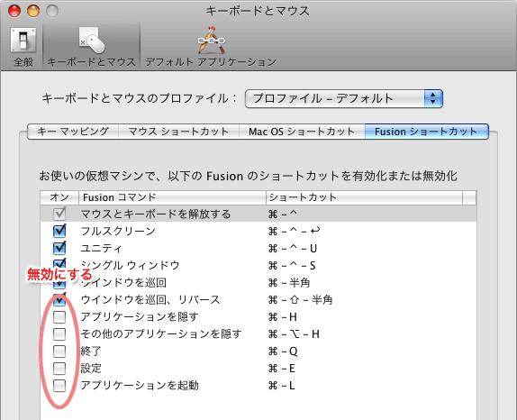This screenshot has width=517, height=420.
Task: Close the キーボードとマウス window
Action: click(14, 11)
